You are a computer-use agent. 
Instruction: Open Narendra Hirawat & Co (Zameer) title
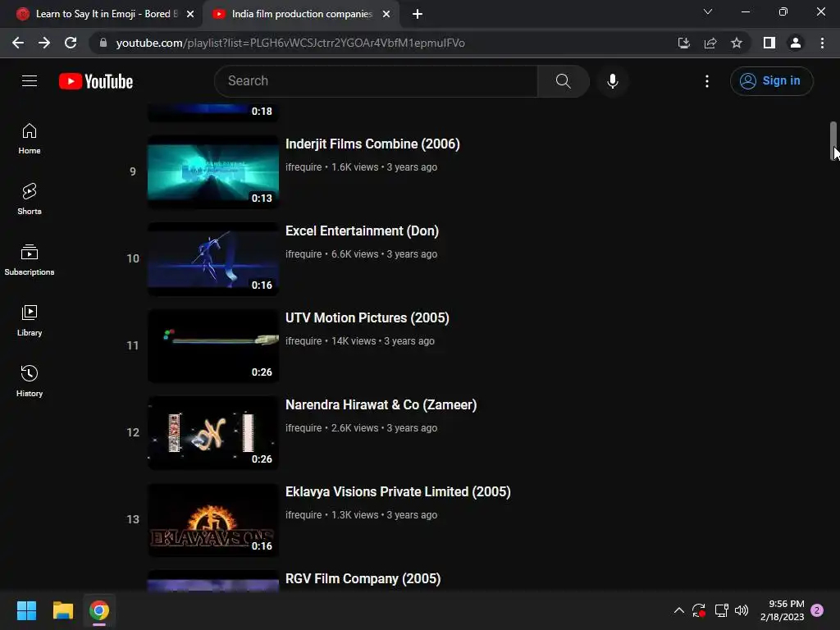381,405
